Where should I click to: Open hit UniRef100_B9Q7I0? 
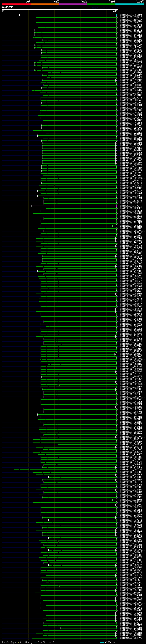131,17
